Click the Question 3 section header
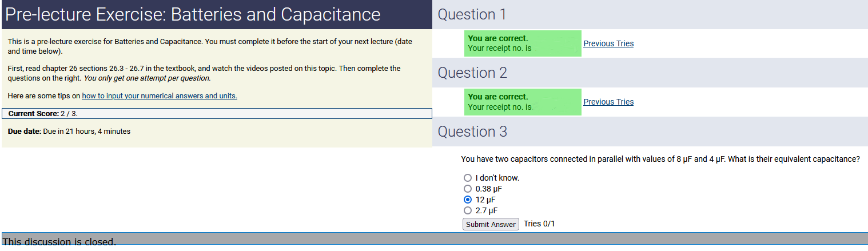Image resolution: width=868 pixels, height=251 pixels. tap(472, 132)
